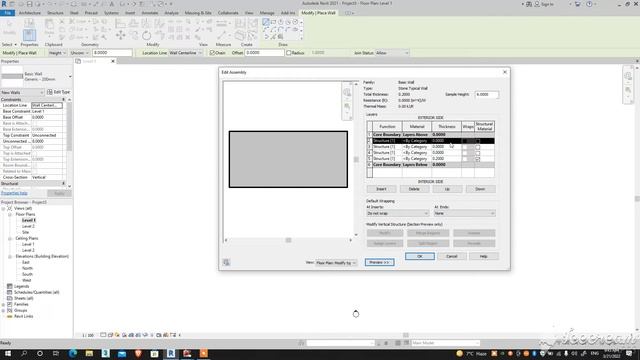Click the Sheets icon in Project Browser

pyautogui.click(x=9, y=298)
